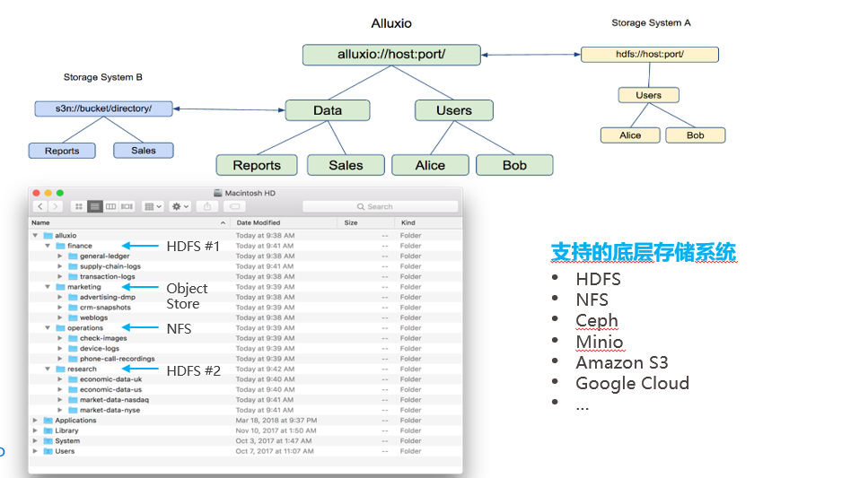Expand the device-logs folder

point(60,349)
